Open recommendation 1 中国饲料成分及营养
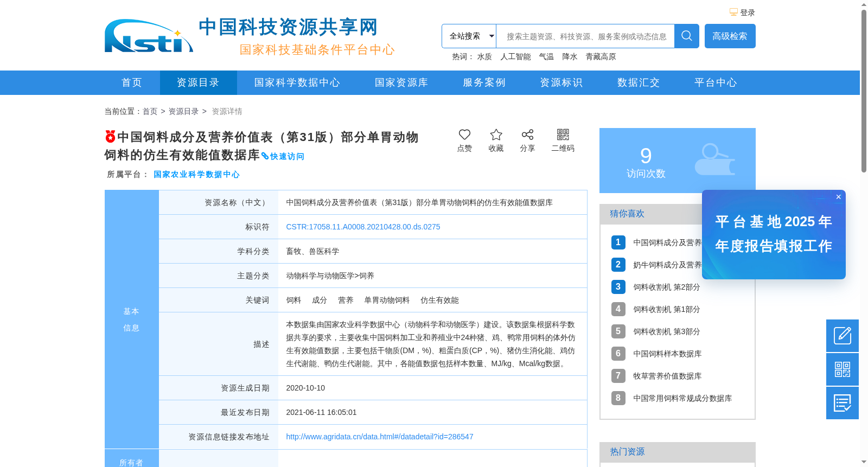Image resolution: width=868 pixels, height=467 pixels. coord(667,242)
